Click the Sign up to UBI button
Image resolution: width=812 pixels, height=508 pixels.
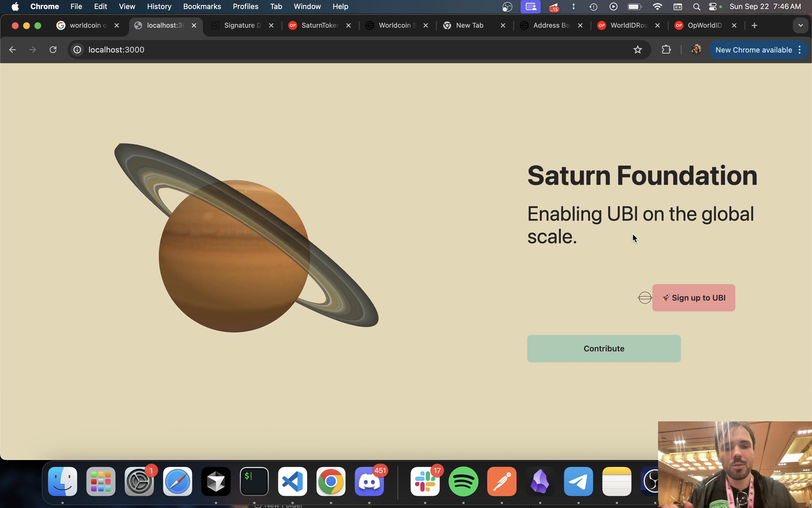pos(693,298)
